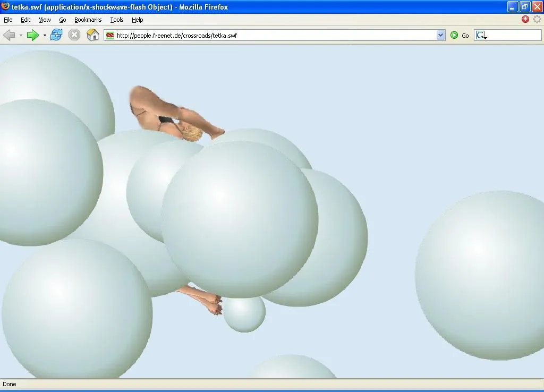
Task: Click the Google G icon in search box
Action: click(479, 35)
